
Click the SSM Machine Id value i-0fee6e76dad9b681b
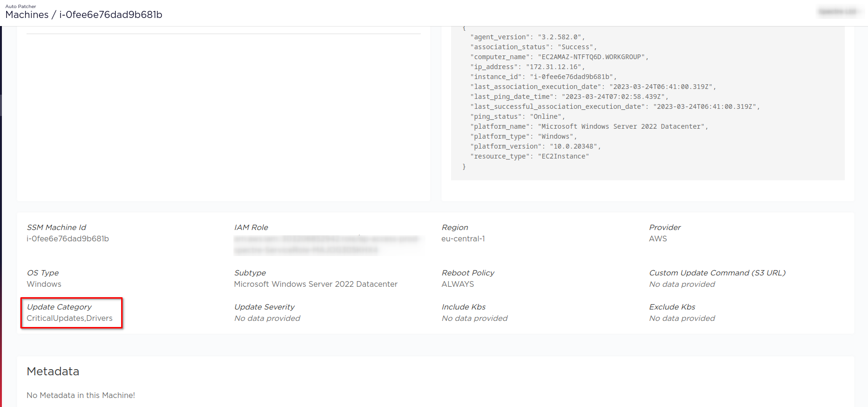click(68, 239)
